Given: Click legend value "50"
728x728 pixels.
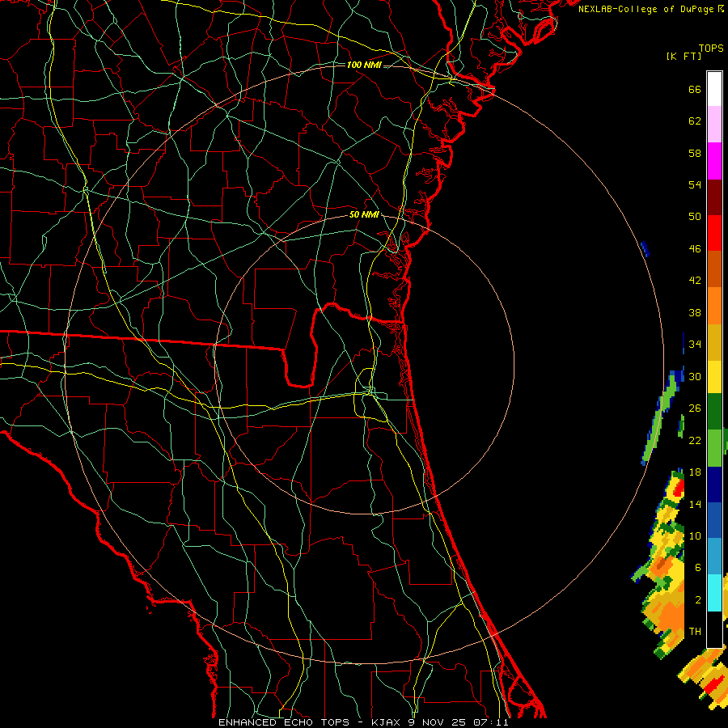Looking at the screenshot, I should click(x=695, y=217).
